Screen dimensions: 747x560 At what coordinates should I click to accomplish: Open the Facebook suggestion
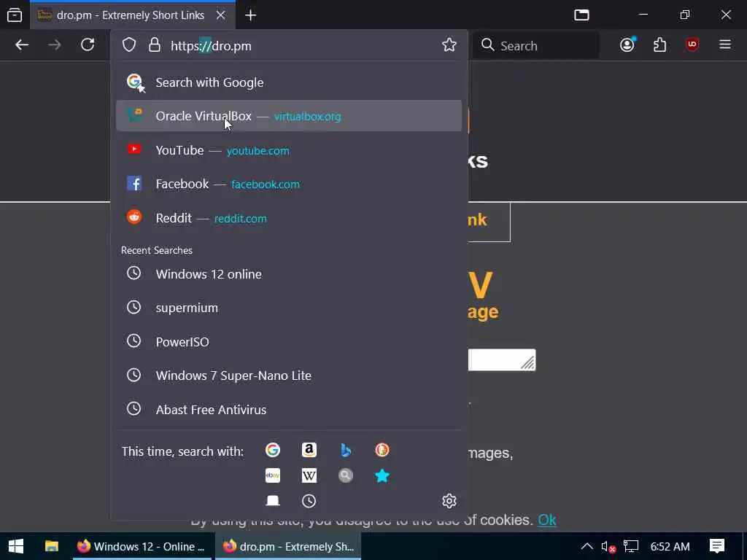tap(289, 184)
